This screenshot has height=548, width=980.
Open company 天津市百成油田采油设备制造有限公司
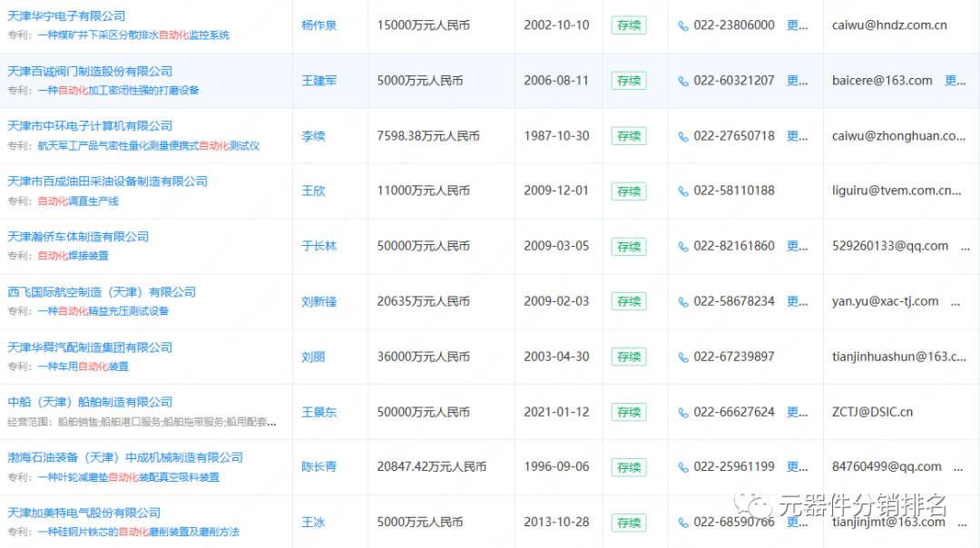point(107,181)
